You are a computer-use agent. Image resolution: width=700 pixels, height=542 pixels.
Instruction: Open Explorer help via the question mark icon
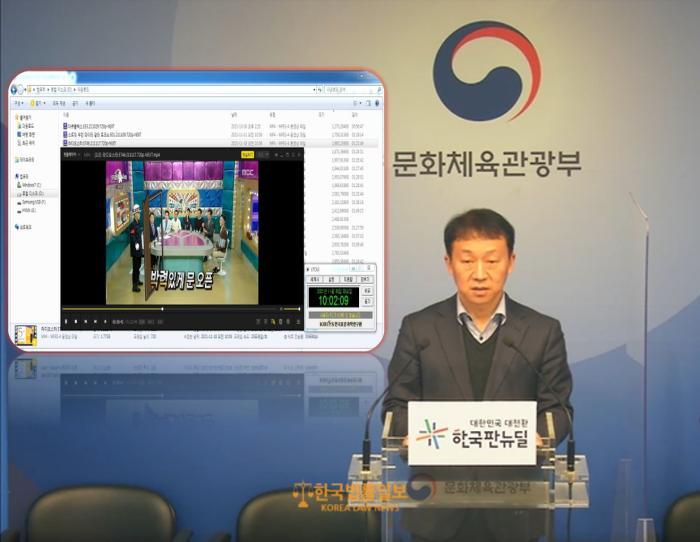(377, 103)
